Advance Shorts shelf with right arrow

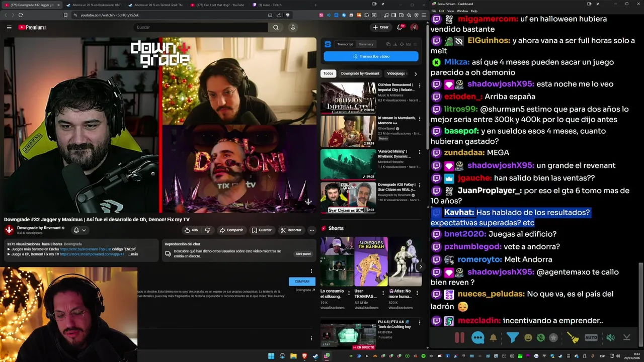click(421, 266)
